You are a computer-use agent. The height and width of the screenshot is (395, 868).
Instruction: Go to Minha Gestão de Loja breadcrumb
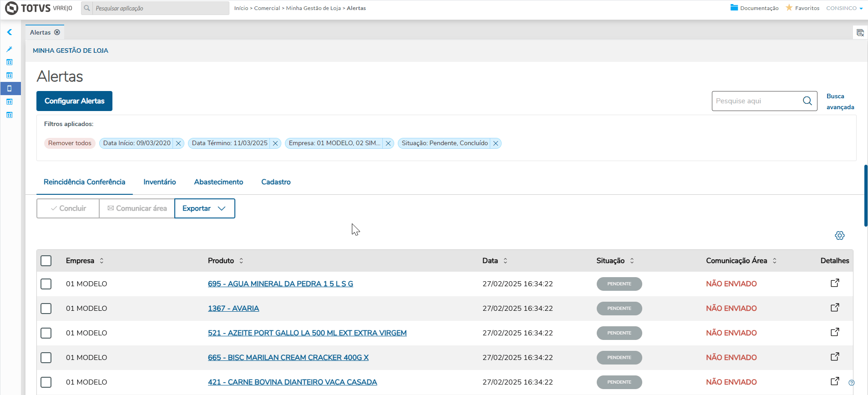[313, 8]
